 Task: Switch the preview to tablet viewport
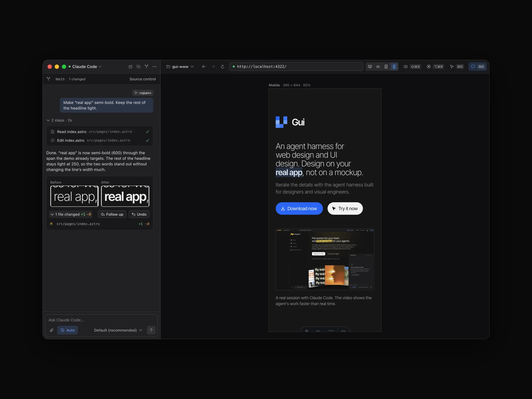pos(386,67)
